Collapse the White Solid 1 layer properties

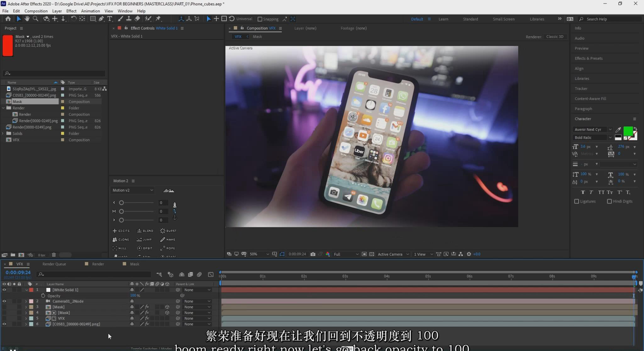pos(26,290)
